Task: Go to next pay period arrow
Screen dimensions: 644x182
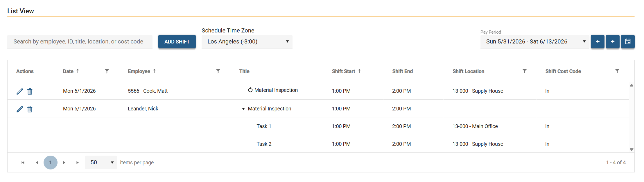Action: (x=613, y=41)
